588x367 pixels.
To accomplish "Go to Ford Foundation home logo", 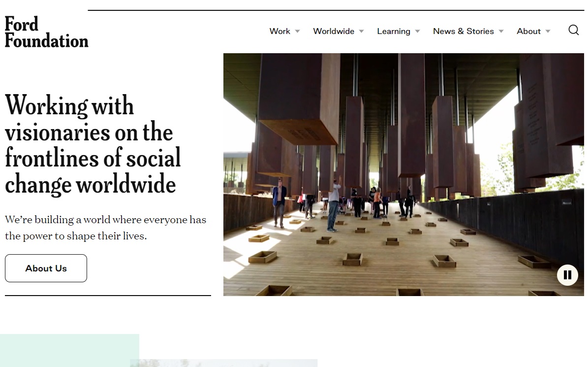I will [x=47, y=33].
